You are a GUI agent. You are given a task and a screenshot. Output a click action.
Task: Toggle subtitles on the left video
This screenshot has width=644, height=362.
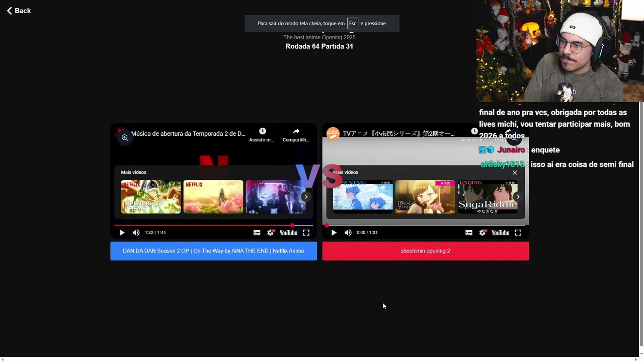tap(257, 233)
